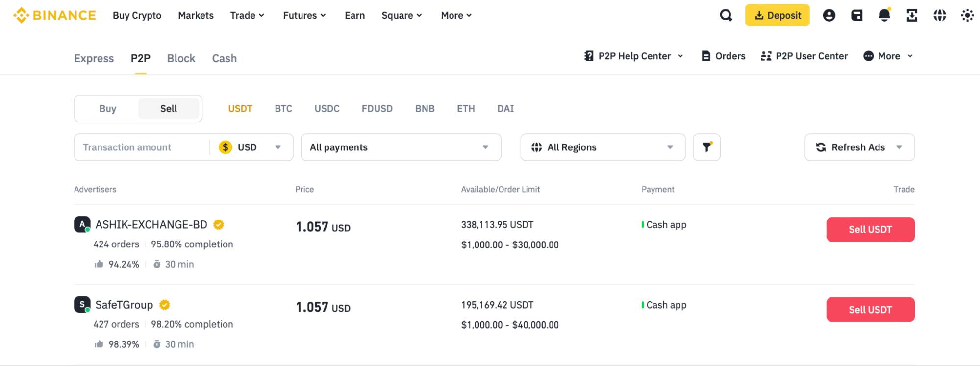
Task: Click timer icon in SafeTGroup row
Action: (x=157, y=344)
